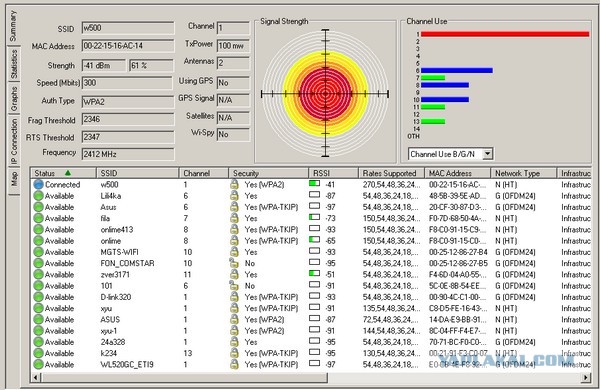Click the lock icon in the w500 row
Screen dimensions: 600x390
pyautogui.click(x=234, y=184)
